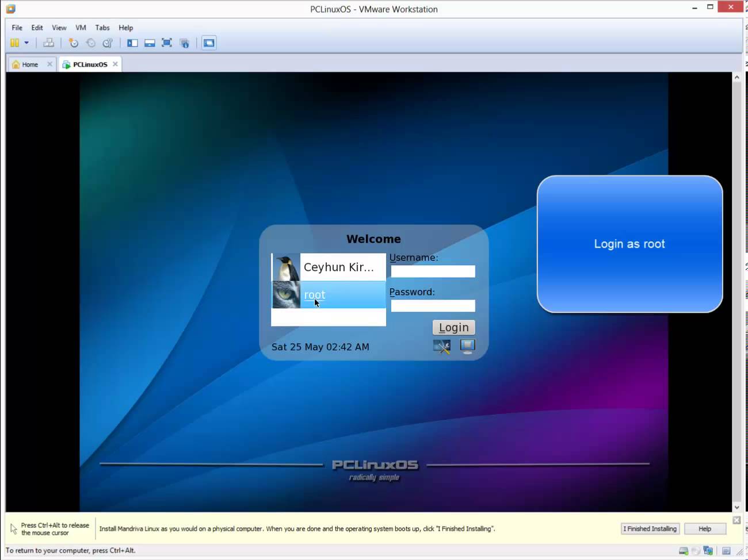Click inside the Password field
Screen dimensions: 748x560
pyautogui.click(x=433, y=305)
